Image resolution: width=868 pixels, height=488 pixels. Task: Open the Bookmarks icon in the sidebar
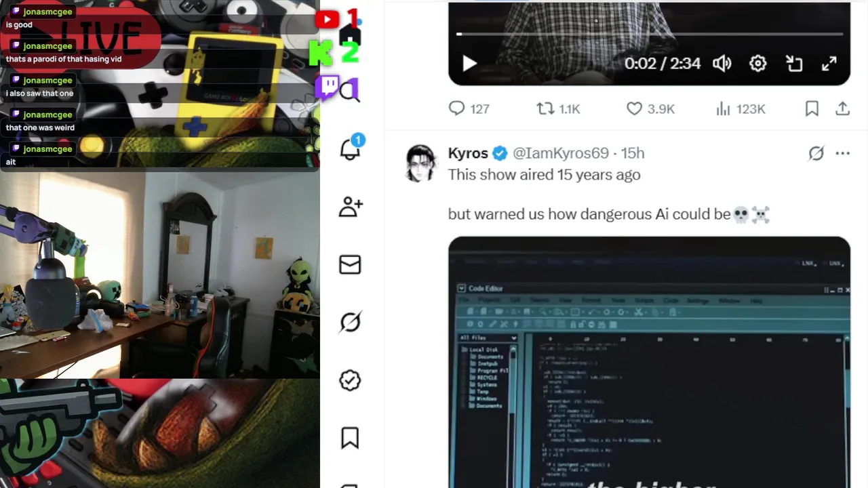point(350,438)
